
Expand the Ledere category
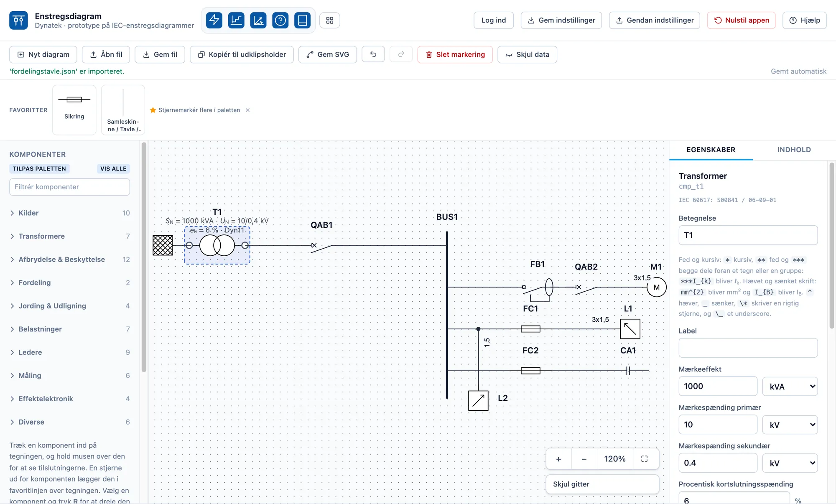click(69, 352)
